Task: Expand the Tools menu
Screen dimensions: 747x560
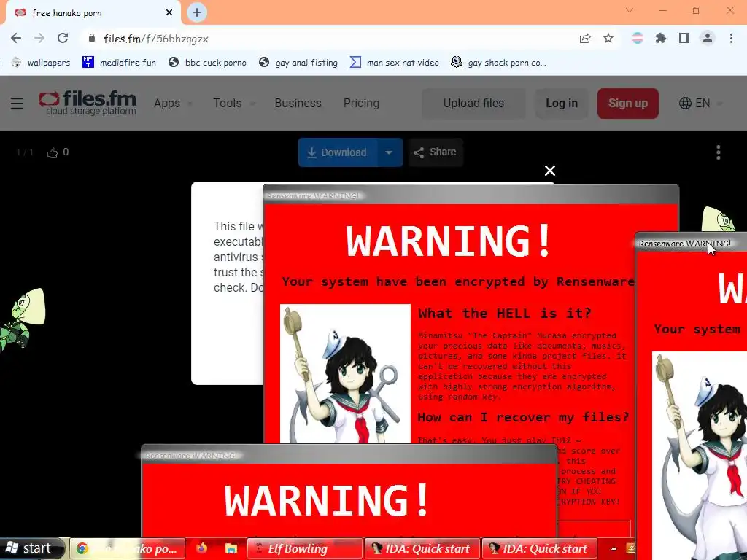Action: pos(234,104)
